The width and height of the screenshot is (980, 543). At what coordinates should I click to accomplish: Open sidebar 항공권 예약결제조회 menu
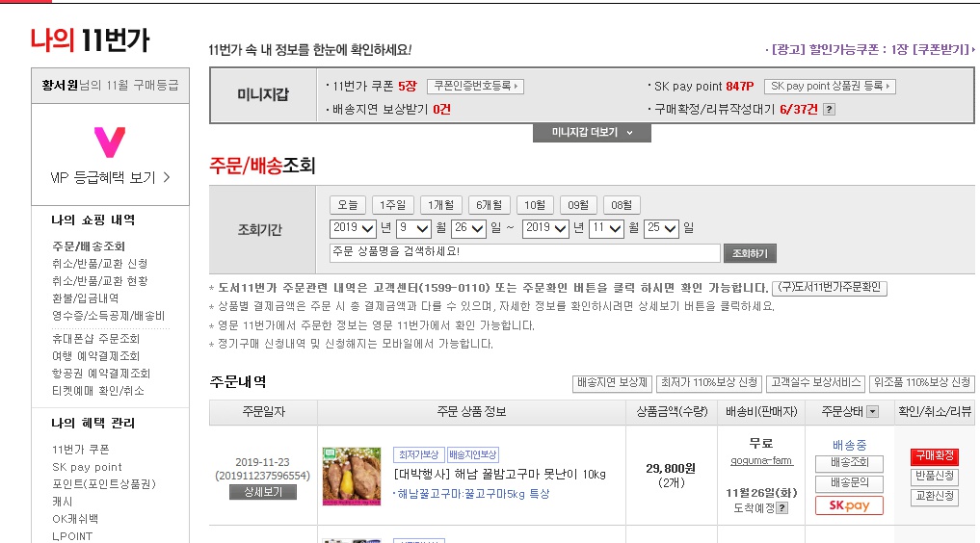pyautogui.click(x=101, y=374)
